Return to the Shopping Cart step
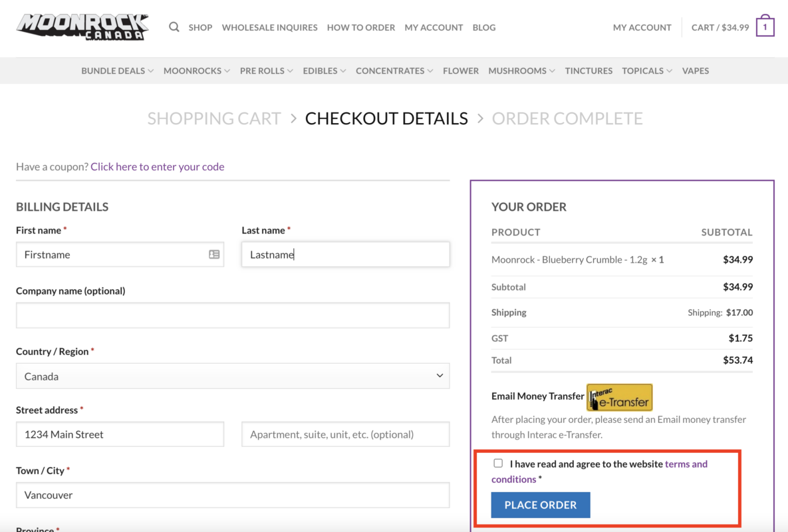 214,118
